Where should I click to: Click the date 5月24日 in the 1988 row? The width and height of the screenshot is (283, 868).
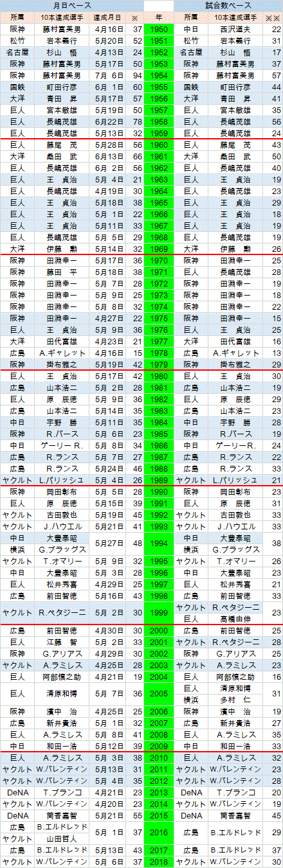click(x=109, y=469)
